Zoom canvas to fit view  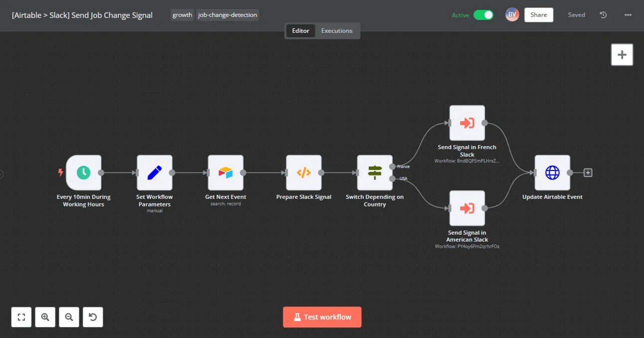[x=21, y=317]
